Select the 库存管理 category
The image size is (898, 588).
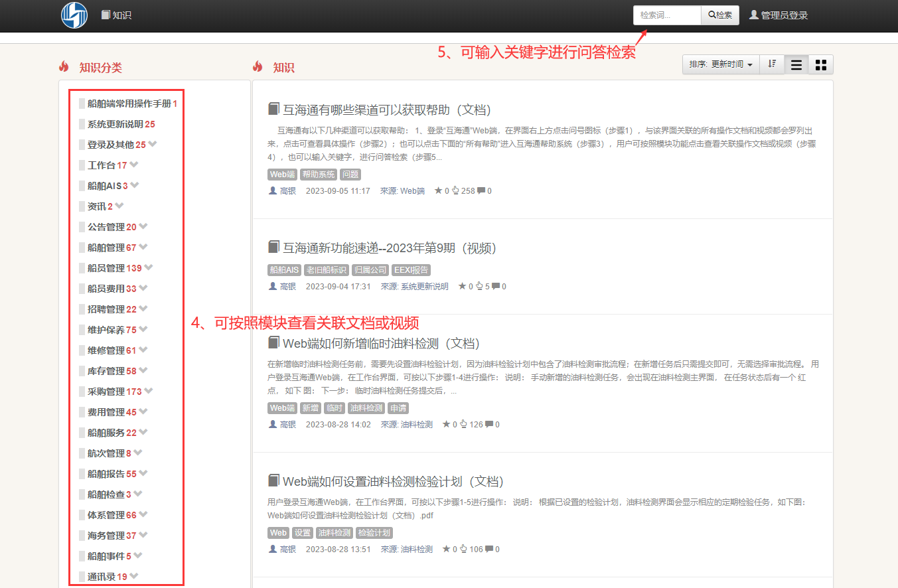coord(106,371)
